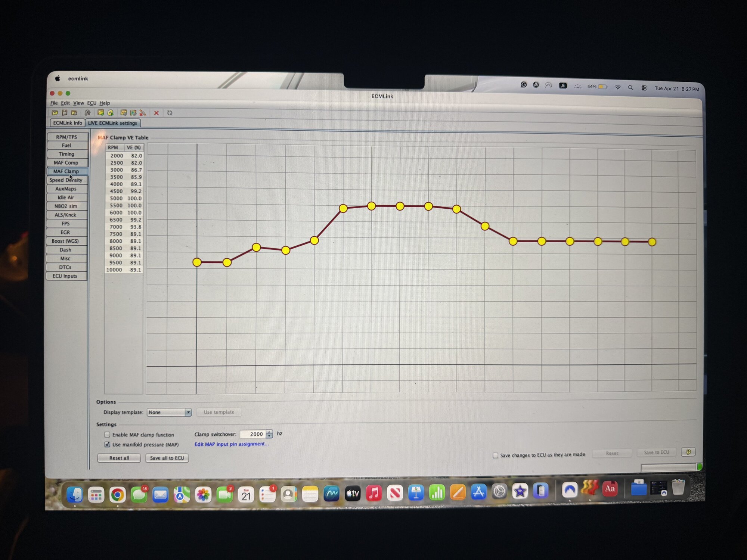Open the Boost (WGS) section
The height and width of the screenshot is (560, 747).
coord(65,241)
